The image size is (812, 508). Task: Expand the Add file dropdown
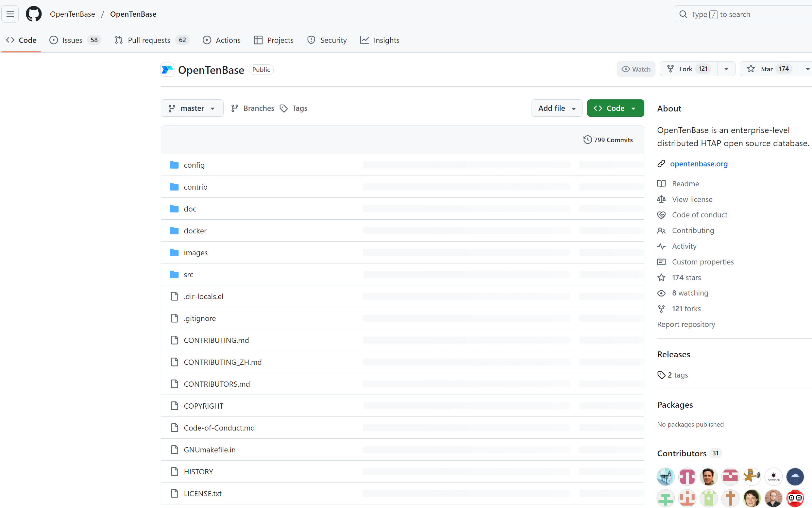coord(557,108)
